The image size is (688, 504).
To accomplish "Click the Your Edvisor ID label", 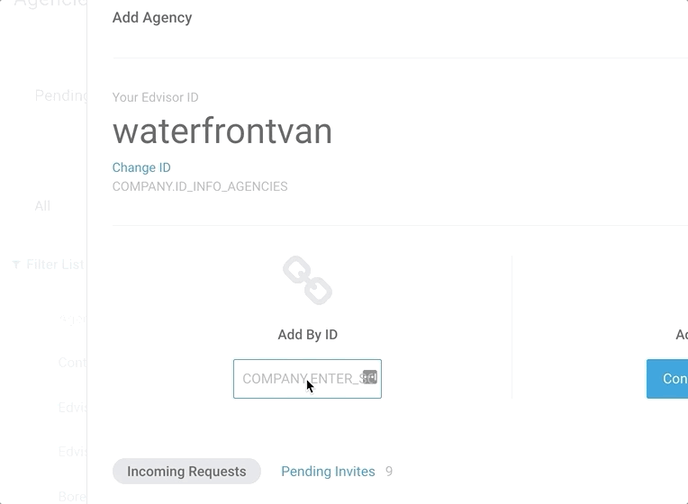I will click(155, 97).
